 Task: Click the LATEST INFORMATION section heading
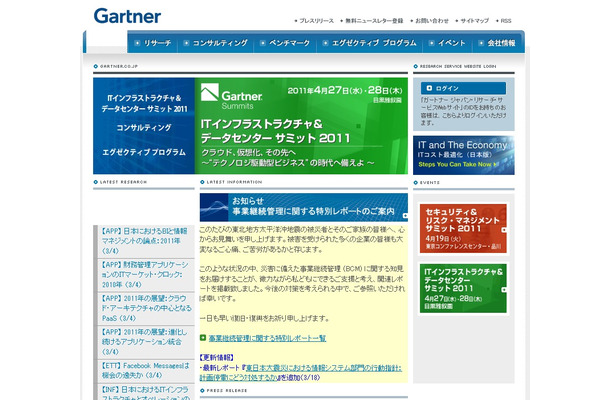[x=234, y=182]
